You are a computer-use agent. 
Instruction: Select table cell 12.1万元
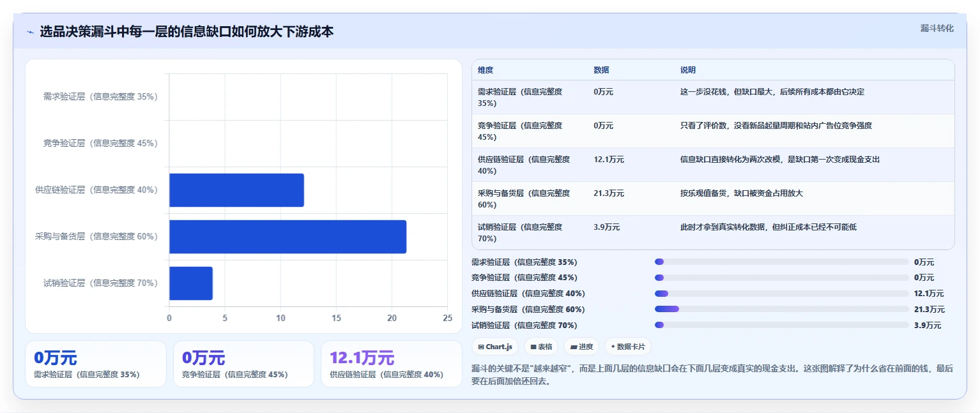coord(609,160)
